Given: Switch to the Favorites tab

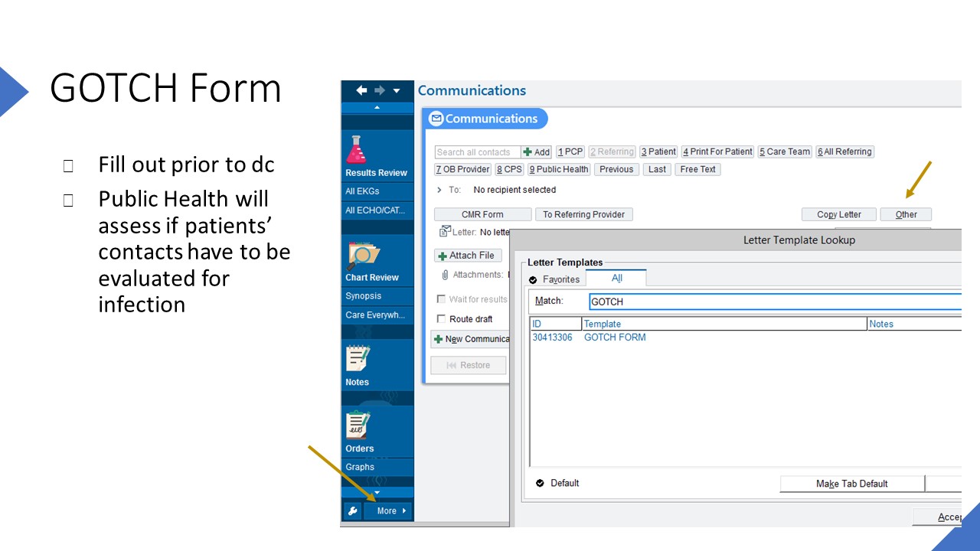Looking at the screenshot, I should click(x=554, y=279).
